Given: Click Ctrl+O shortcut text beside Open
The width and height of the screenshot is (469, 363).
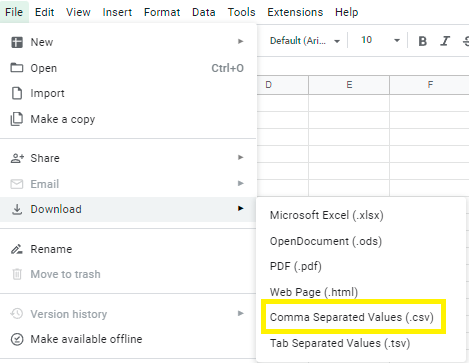Looking at the screenshot, I should click(x=228, y=68).
